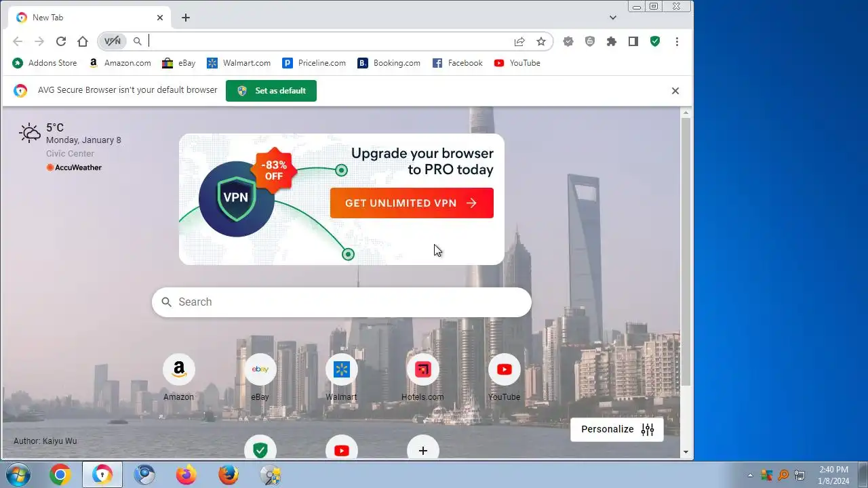Click the AccuWeather link
Viewport: 868px width, 488px height.
pyautogui.click(x=74, y=167)
